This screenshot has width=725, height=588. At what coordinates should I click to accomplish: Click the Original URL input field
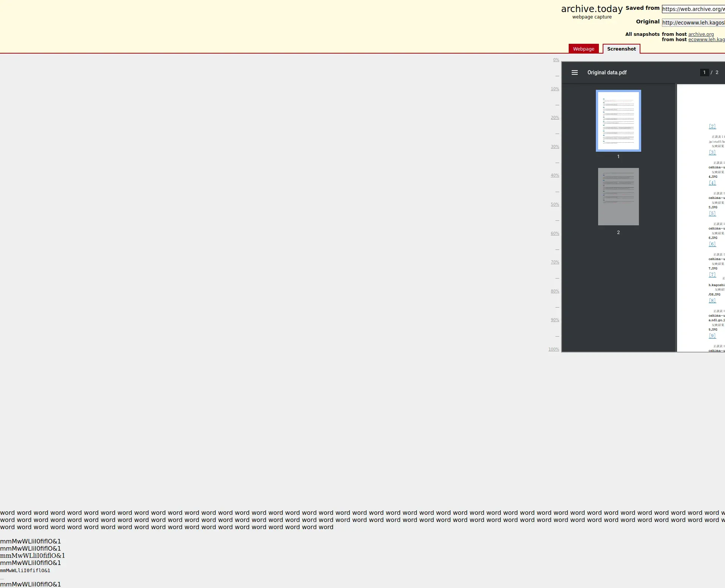click(693, 23)
